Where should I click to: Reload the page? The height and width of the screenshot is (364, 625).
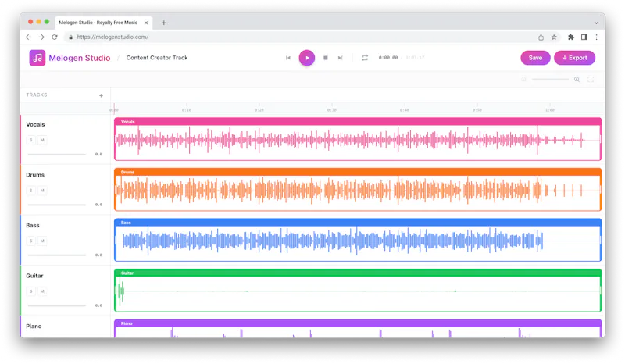[55, 37]
